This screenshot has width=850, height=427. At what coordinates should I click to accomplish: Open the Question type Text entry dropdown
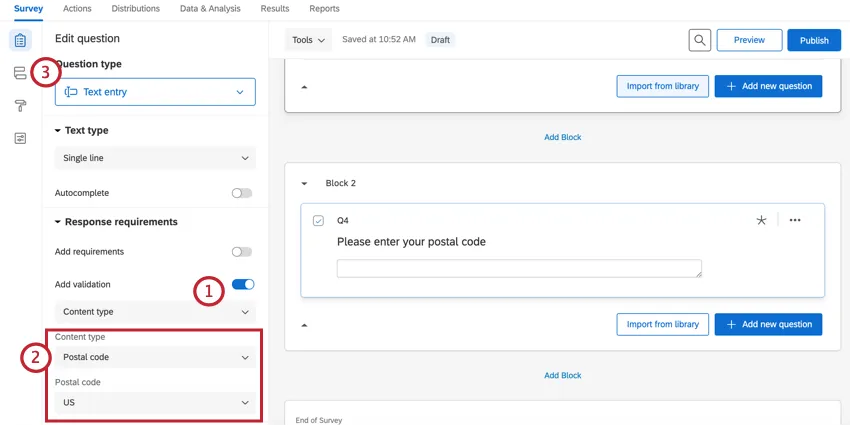(155, 92)
